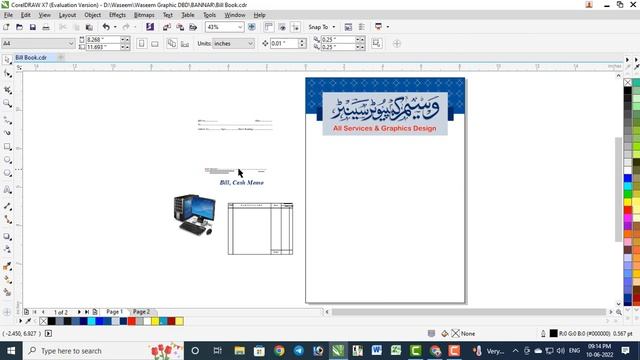This screenshot has height=360, width=640.
Task: Click the Undo arrow icon
Action: (106, 27)
